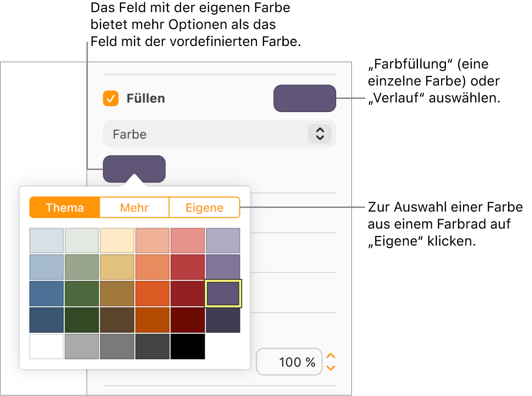
Task: Deselect the Füllen checkbox
Action: (110, 98)
